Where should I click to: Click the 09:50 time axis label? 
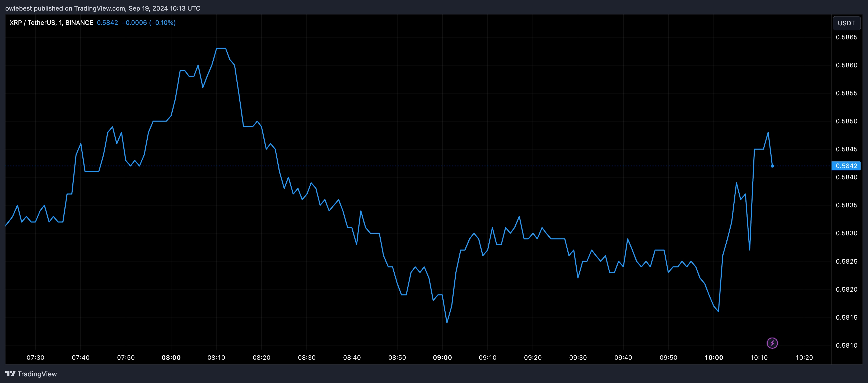[x=668, y=357]
